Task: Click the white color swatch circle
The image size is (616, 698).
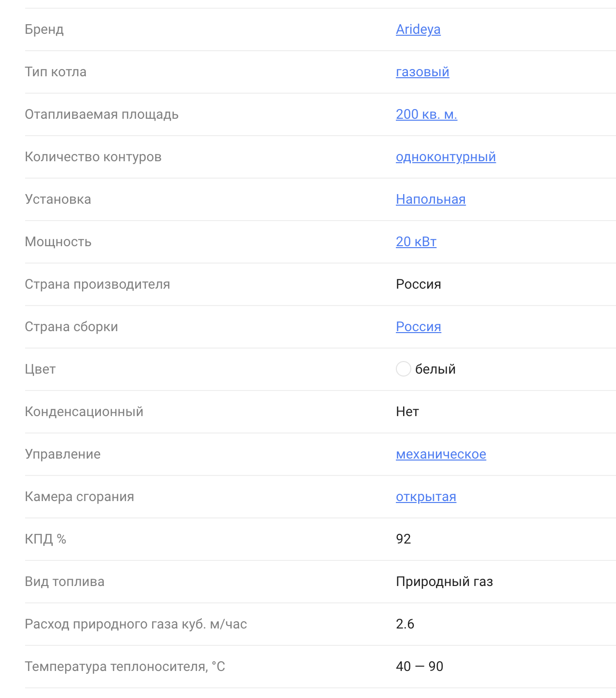Action: (x=403, y=369)
